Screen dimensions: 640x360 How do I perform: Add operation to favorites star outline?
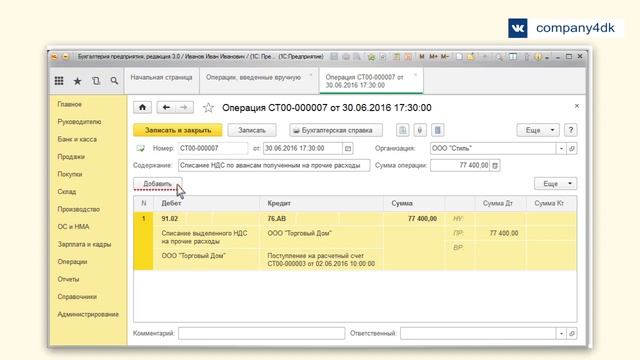coord(208,108)
